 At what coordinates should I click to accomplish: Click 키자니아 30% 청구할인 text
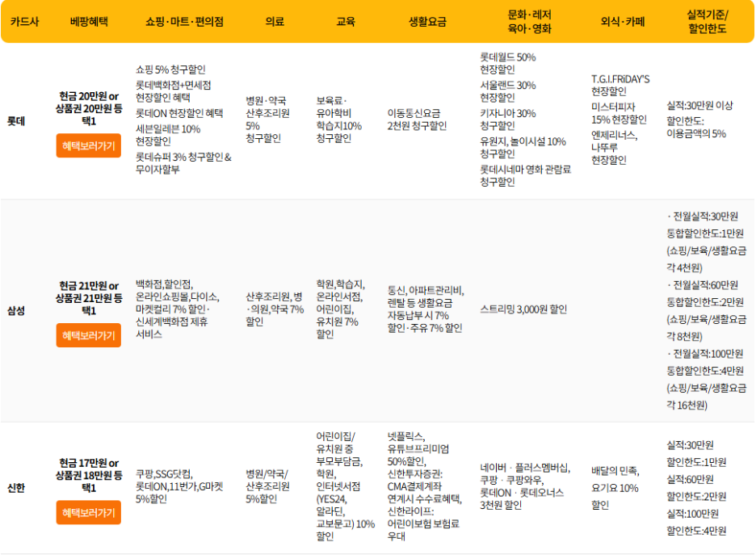(508, 120)
